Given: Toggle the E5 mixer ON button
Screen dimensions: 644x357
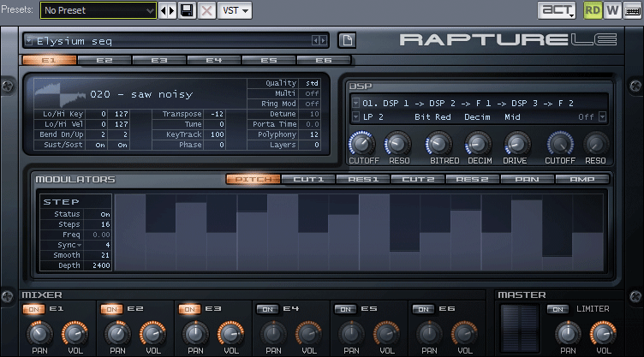Looking at the screenshot, I should (345, 309).
